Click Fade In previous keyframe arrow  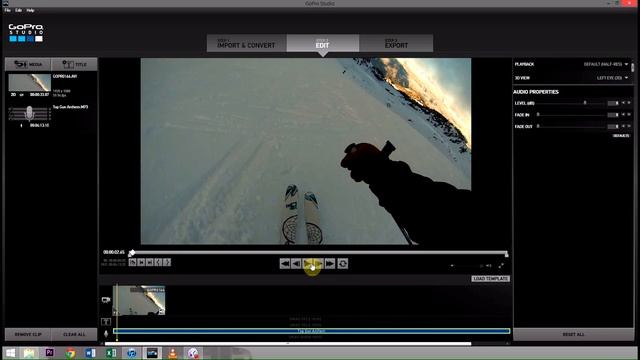pos(623,115)
